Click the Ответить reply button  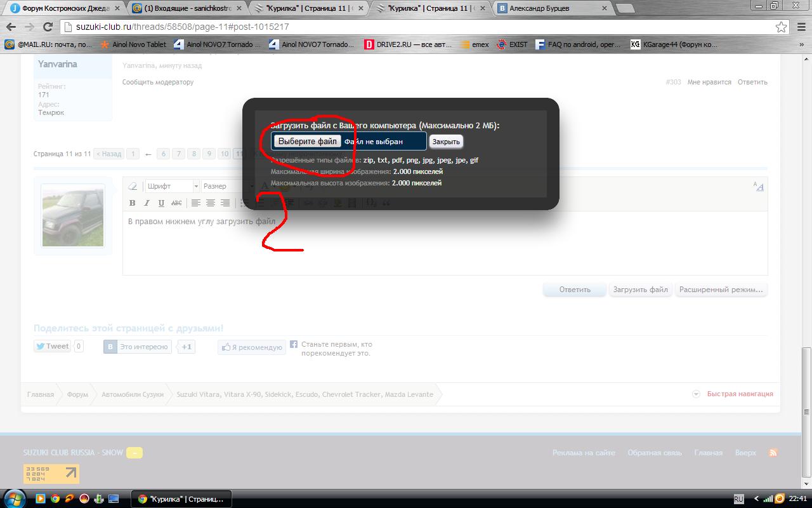point(575,290)
